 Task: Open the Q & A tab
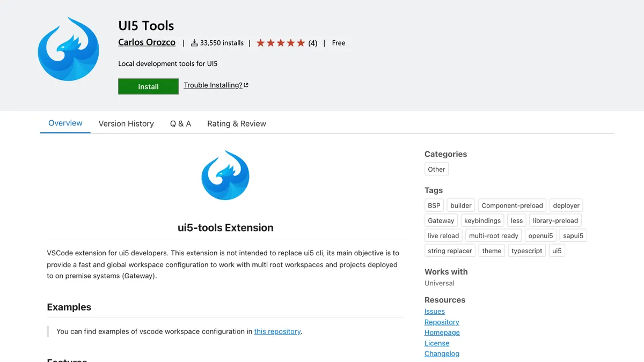point(180,123)
